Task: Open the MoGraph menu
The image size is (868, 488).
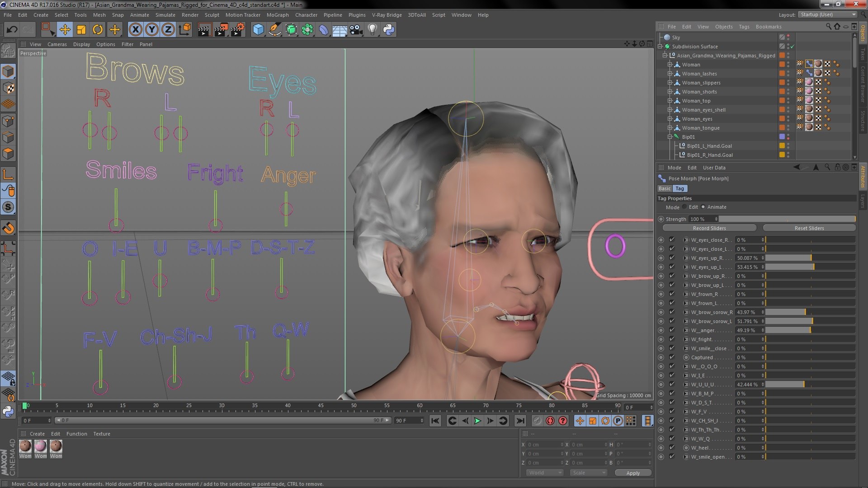Action: (x=277, y=15)
